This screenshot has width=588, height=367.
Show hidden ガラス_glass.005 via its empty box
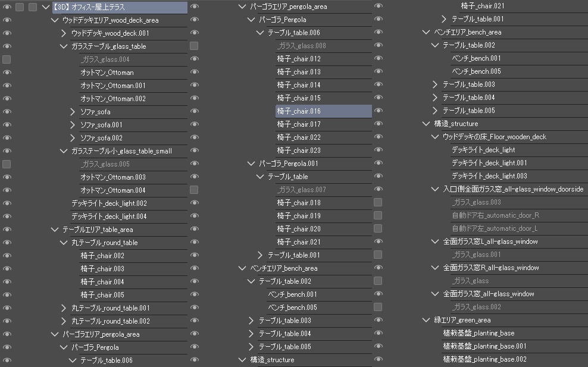7,164
